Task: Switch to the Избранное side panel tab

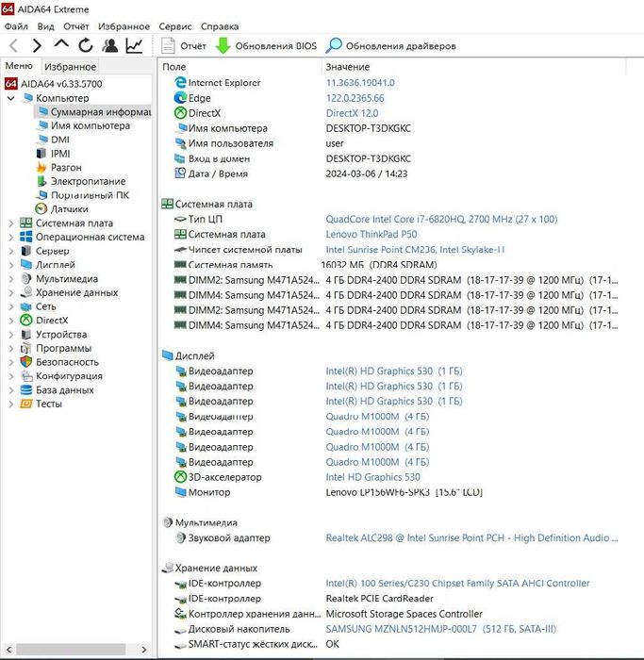Action: [x=71, y=67]
